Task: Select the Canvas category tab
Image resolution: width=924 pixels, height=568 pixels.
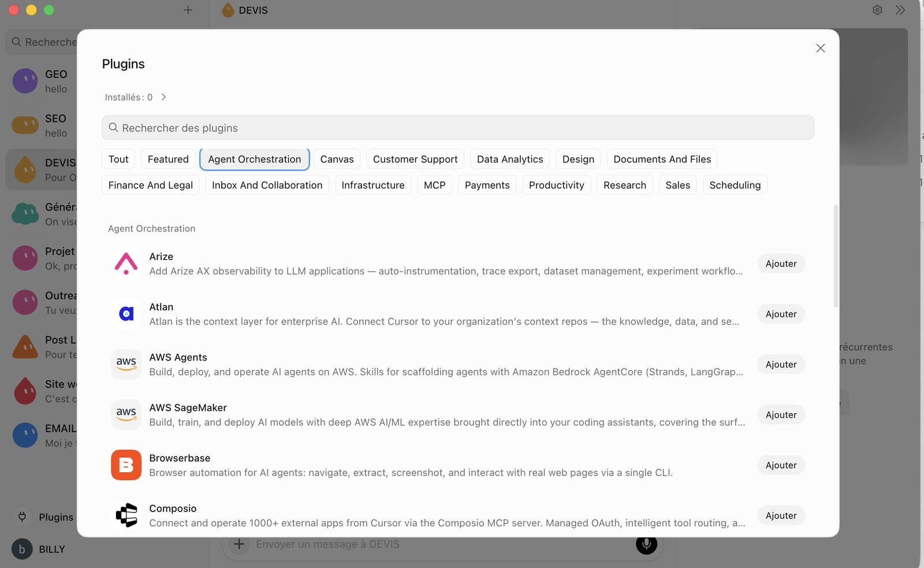Action: (x=337, y=159)
